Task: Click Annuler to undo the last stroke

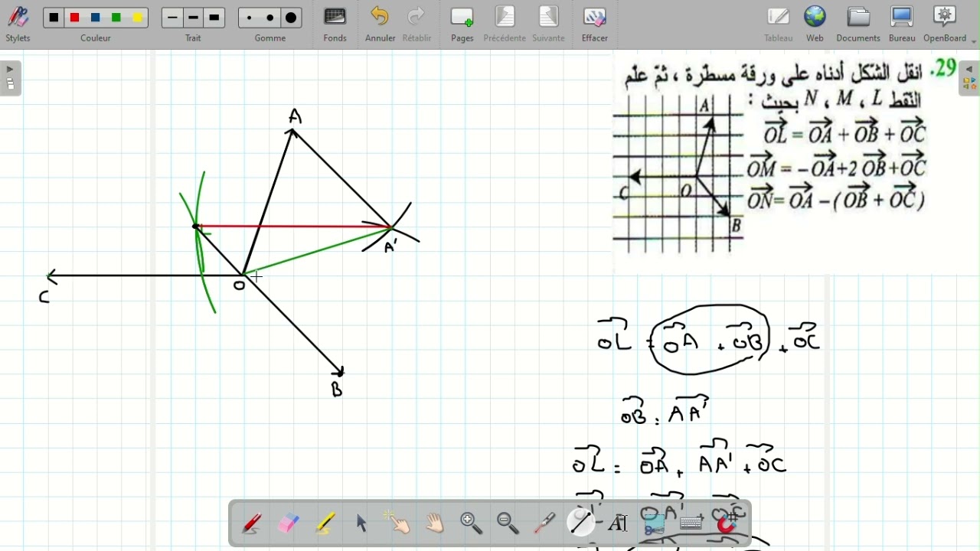Action: pyautogui.click(x=381, y=24)
